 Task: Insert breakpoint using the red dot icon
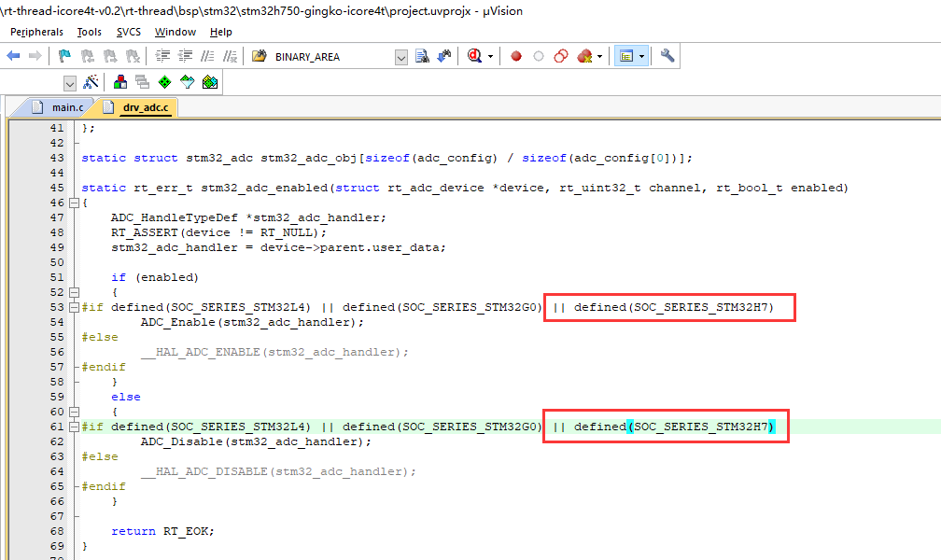tap(516, 56)
